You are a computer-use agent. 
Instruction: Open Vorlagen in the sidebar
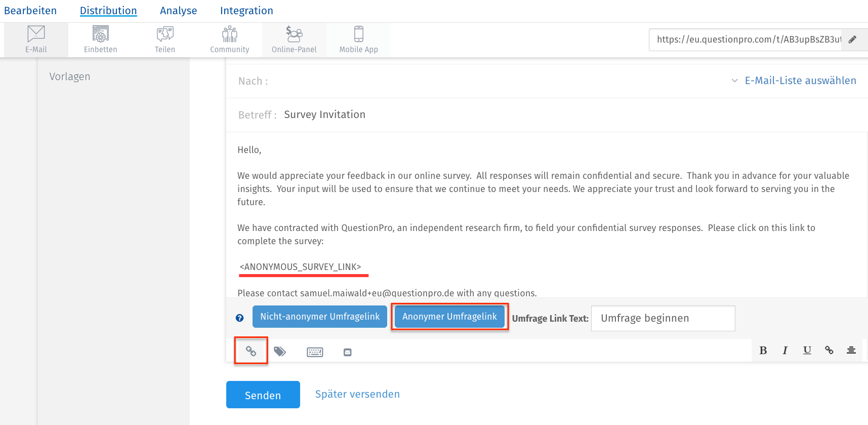[x=70, y=76]
